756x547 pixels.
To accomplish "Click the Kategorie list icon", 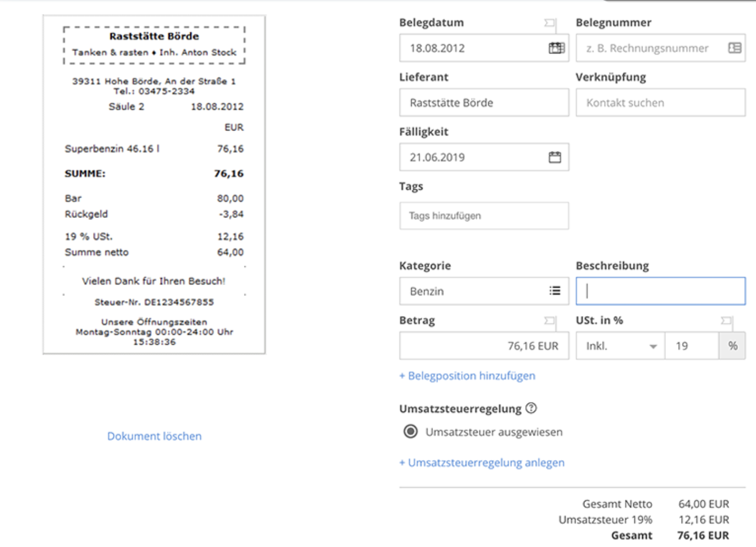I will (x=555, y=291).
